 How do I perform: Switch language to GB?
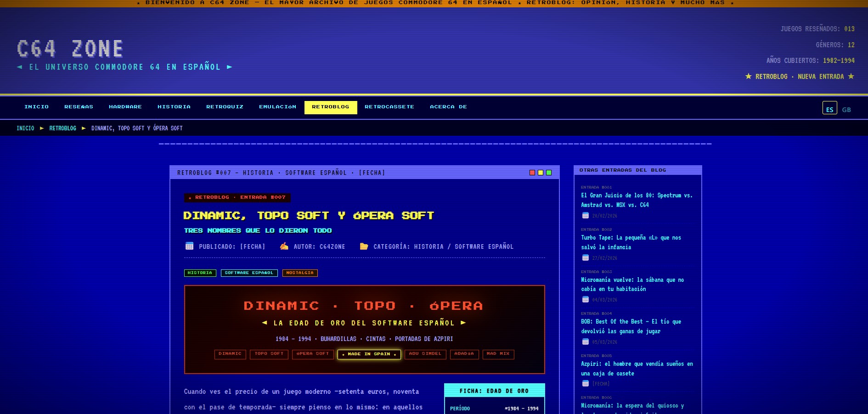pos(846,110)
